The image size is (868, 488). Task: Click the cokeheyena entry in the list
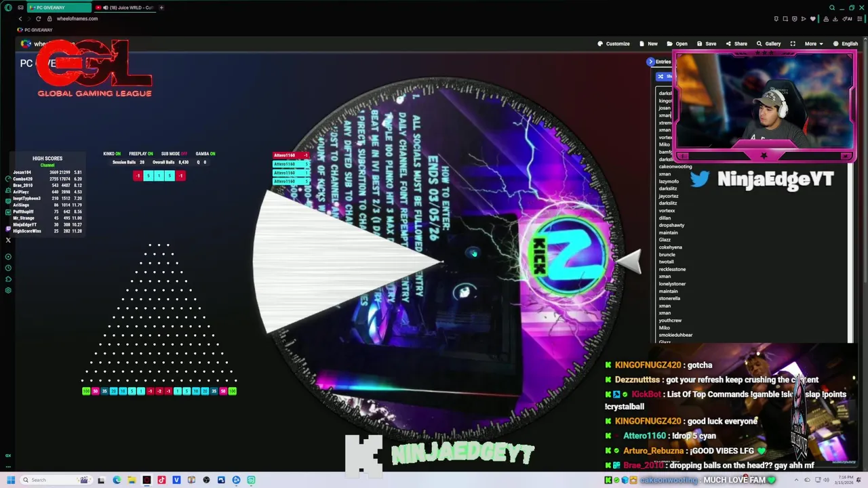[671, 247]
